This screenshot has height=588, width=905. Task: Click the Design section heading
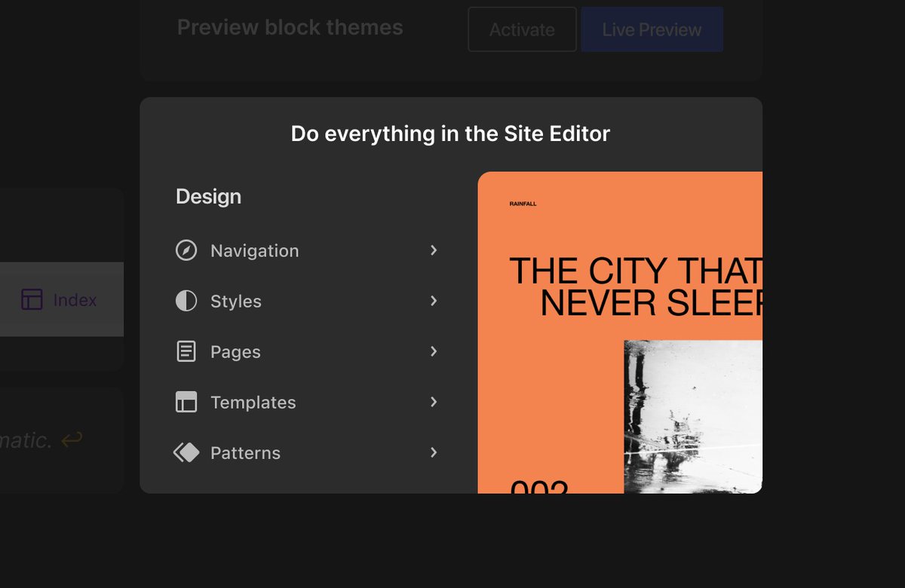[x=208, y=196]
